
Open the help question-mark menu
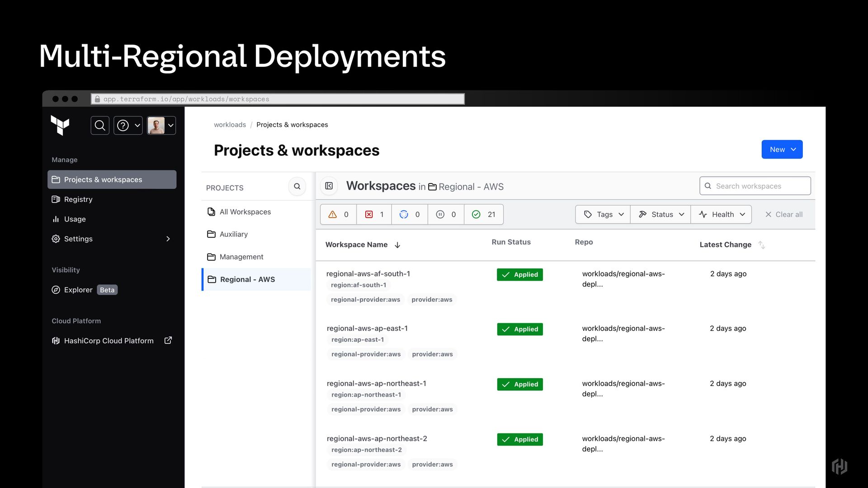click(x=128, y=125)
